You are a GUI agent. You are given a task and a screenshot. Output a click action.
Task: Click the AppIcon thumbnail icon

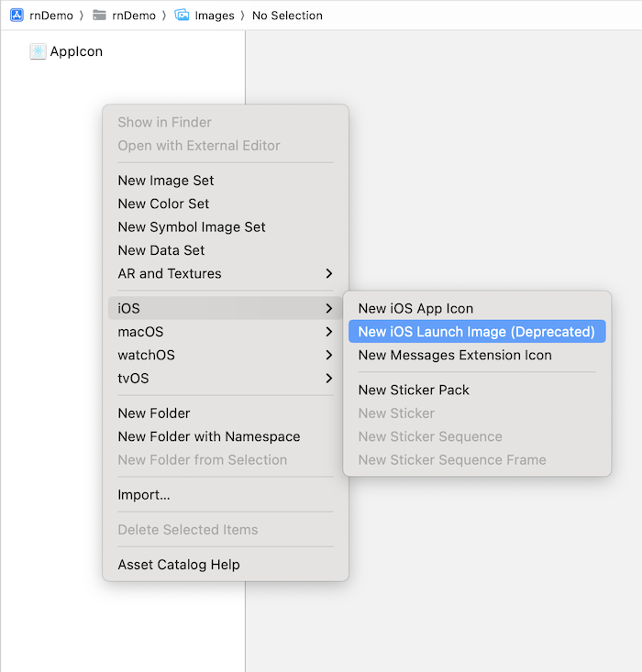point(38,52)
